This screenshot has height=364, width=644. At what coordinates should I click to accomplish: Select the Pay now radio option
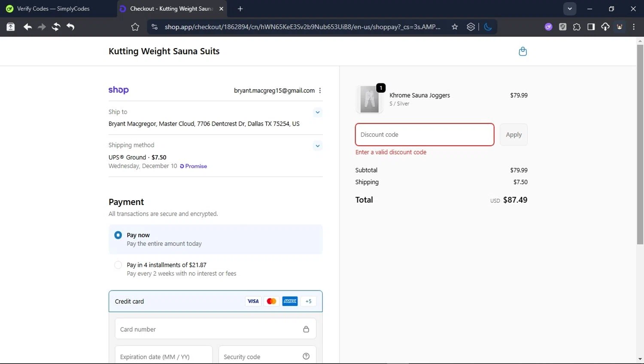tap(118, 235)
